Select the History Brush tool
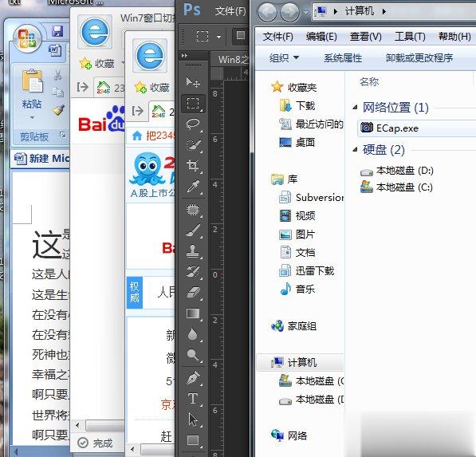476x457 pixels. click(193, 272)
